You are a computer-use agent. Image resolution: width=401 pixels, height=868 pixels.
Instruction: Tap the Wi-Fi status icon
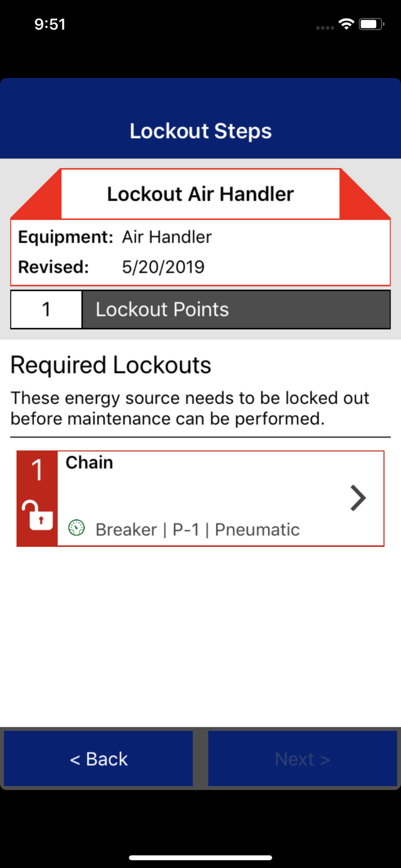click(x=346, y=24)
